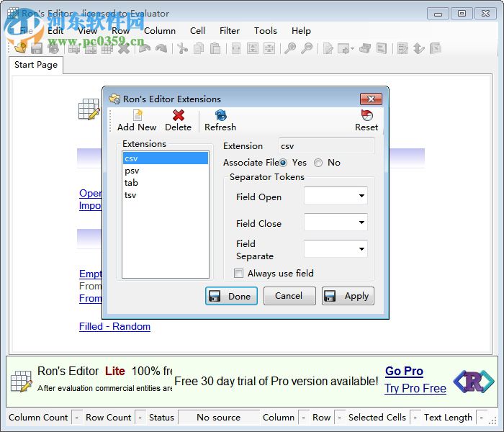Open the Column menu

tap(160, 30)
